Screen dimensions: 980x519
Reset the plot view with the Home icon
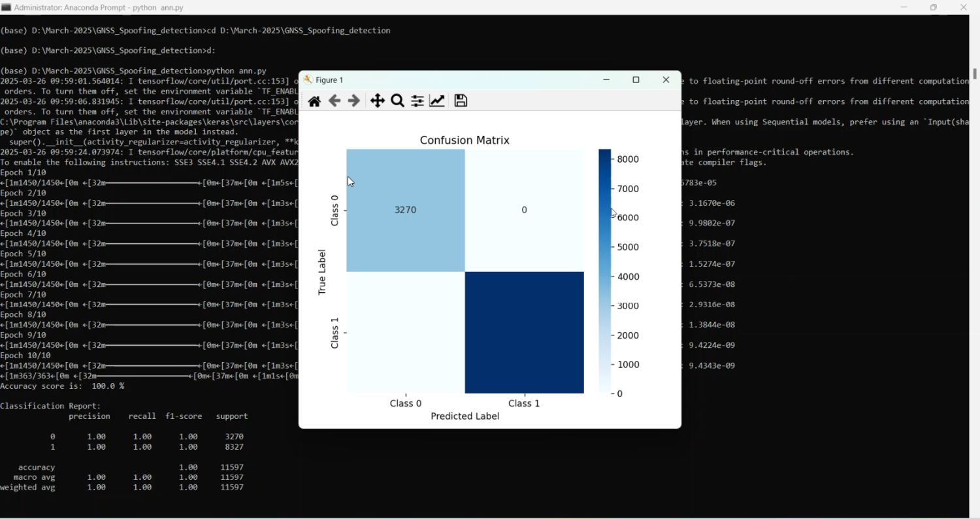click(x=314, y=101)
